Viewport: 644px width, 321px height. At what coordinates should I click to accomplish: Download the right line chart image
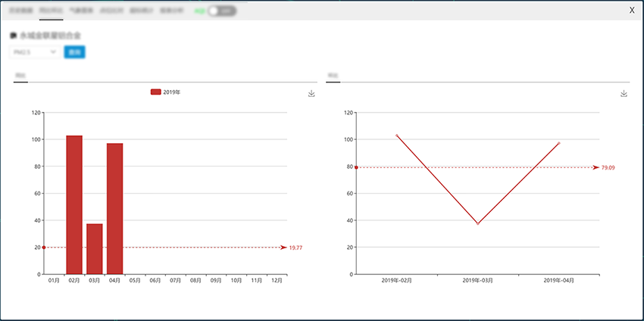(624, 93)
